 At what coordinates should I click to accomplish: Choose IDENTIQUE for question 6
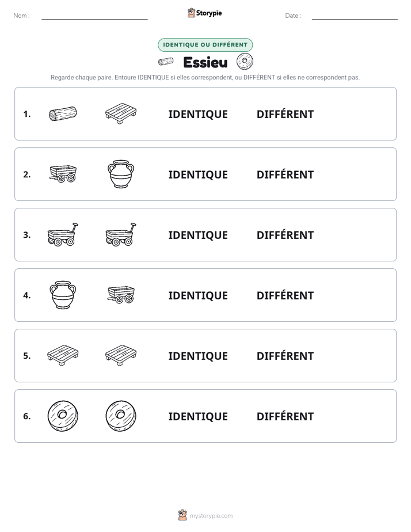click(x=198, y=416)
